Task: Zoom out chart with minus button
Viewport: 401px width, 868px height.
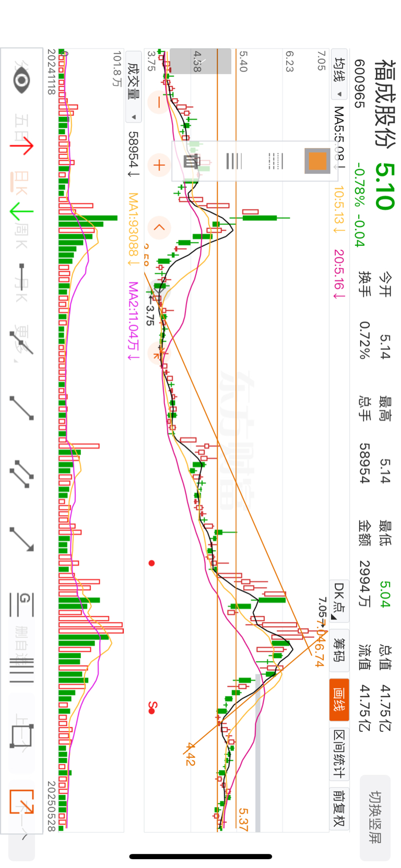Action: tap(159, 102)
